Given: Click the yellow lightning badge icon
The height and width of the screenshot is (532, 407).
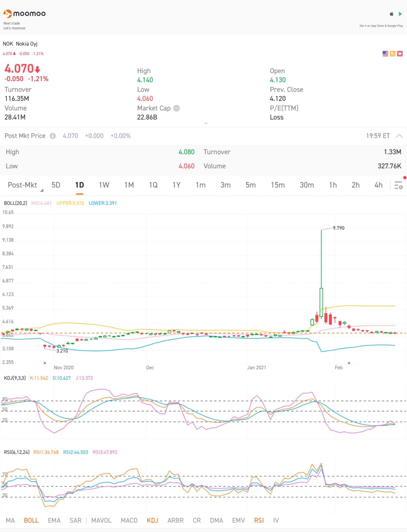Looking at the screenshot, I should [x=393, y=54].
